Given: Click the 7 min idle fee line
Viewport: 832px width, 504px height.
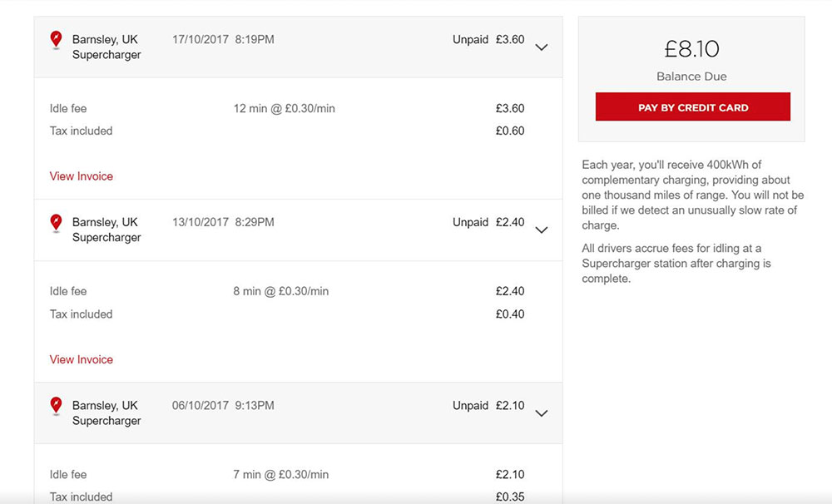Looking at the screenshot, I should coord(281,474).
